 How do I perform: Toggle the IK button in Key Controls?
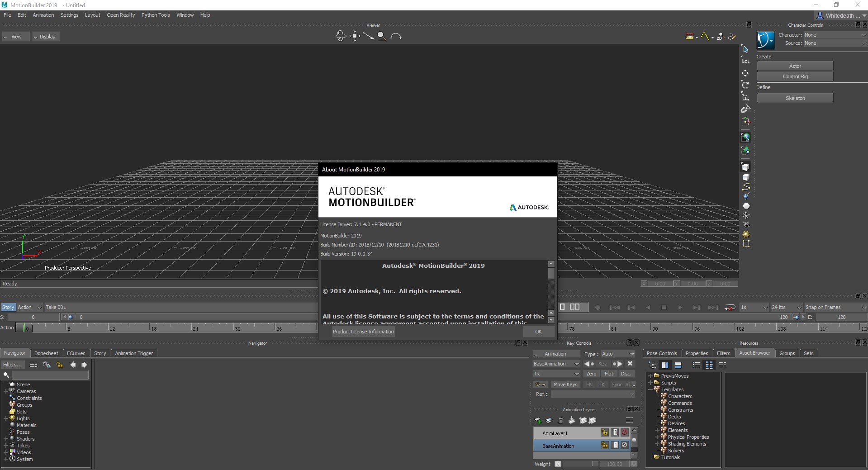[602, 385]
